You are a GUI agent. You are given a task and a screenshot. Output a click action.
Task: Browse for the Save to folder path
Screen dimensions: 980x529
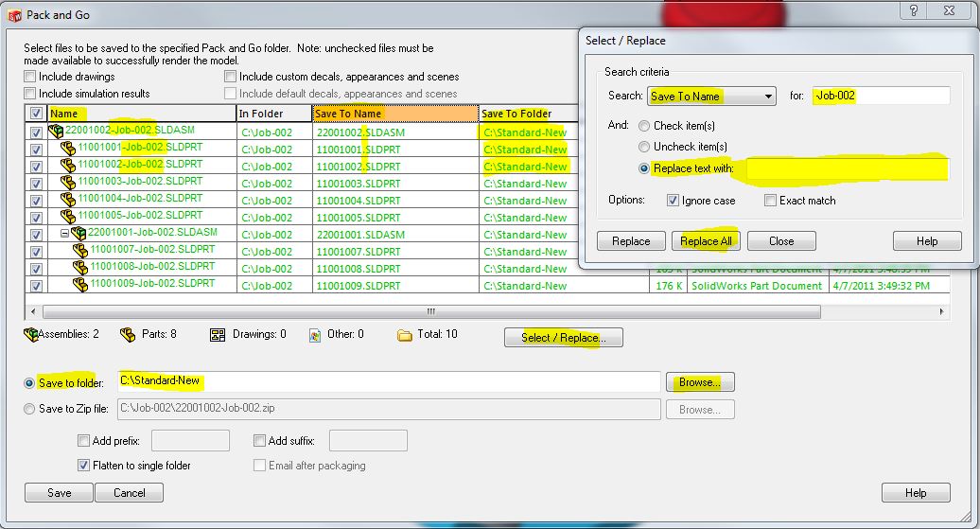pos(700,382)
